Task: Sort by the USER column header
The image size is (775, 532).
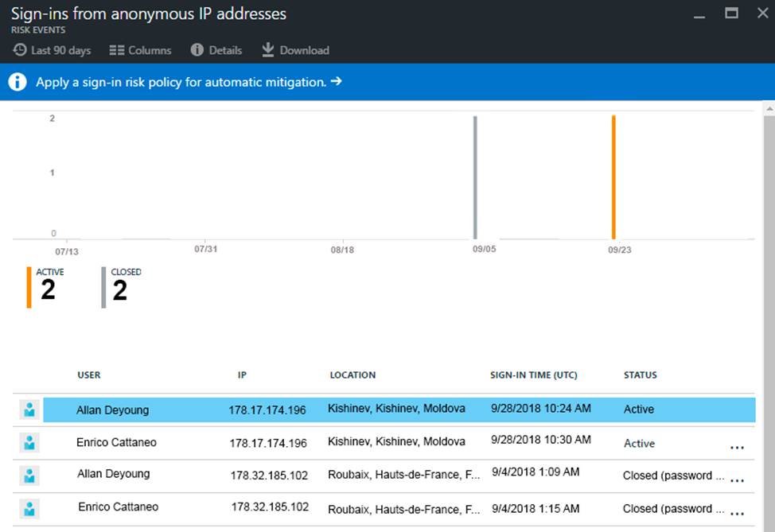Action: point(89,375)
